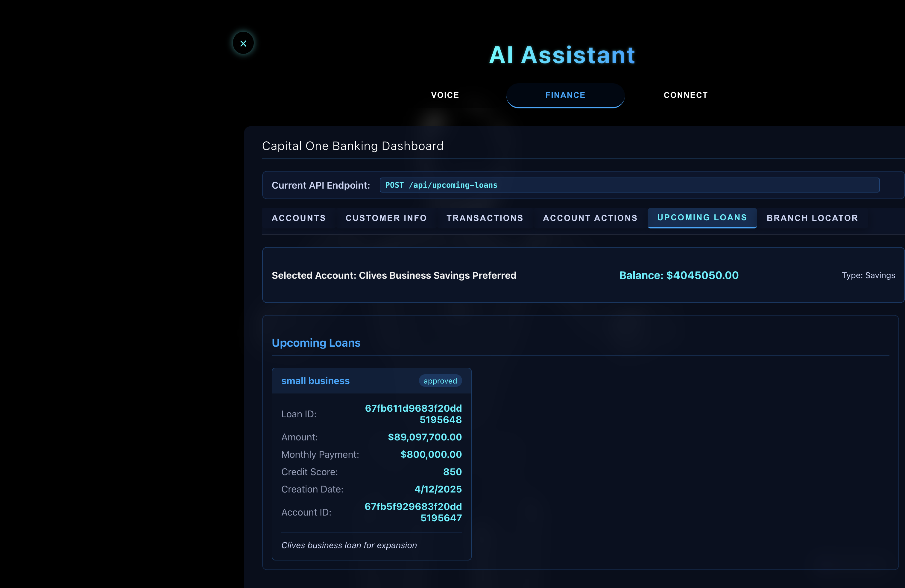View the Transactions tab

pos(485,218)
